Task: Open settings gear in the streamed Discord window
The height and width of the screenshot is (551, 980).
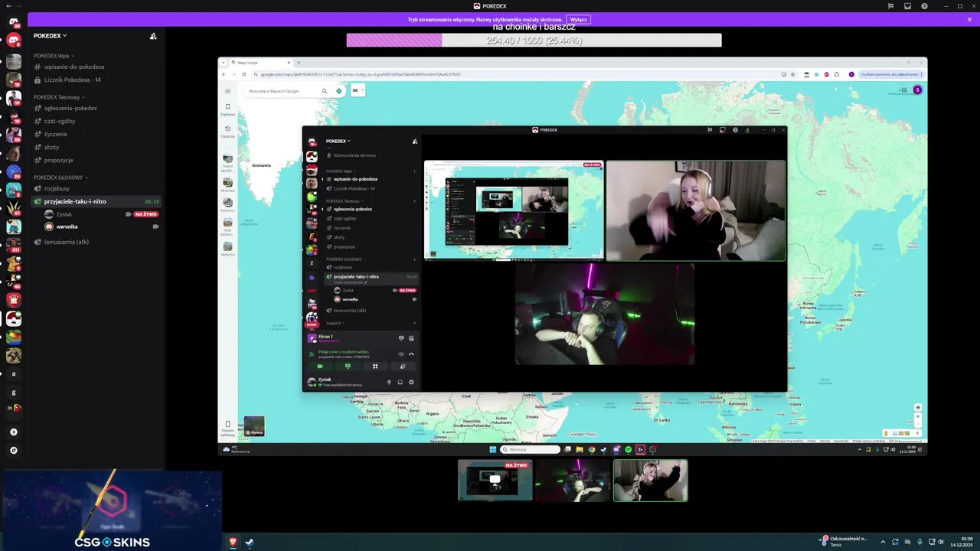Action: 411,382
